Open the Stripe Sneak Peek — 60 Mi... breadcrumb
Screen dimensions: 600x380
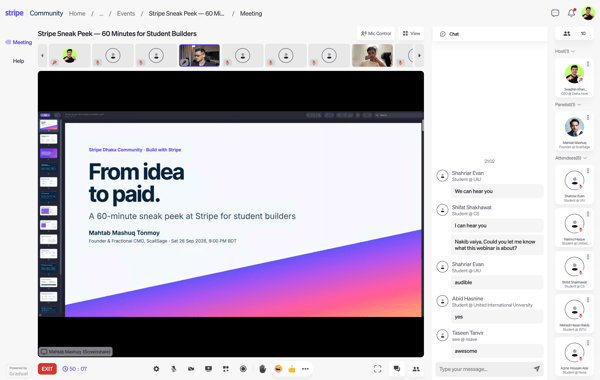[x=186, y=13]
